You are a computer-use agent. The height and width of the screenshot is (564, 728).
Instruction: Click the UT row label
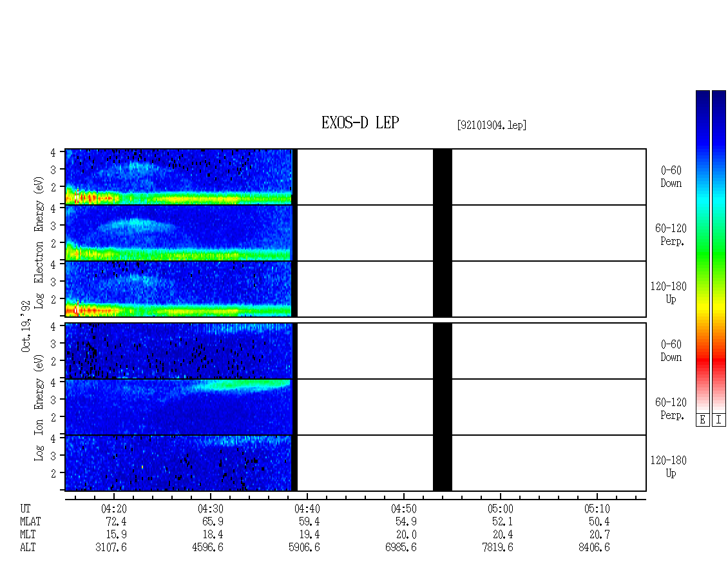[x=25, y=509]
